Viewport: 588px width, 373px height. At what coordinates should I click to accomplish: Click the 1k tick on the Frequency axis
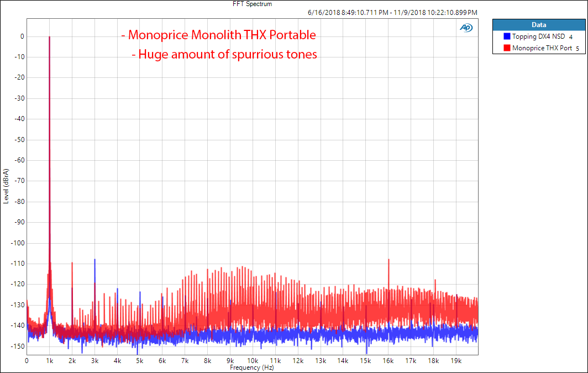coord(50,361)
